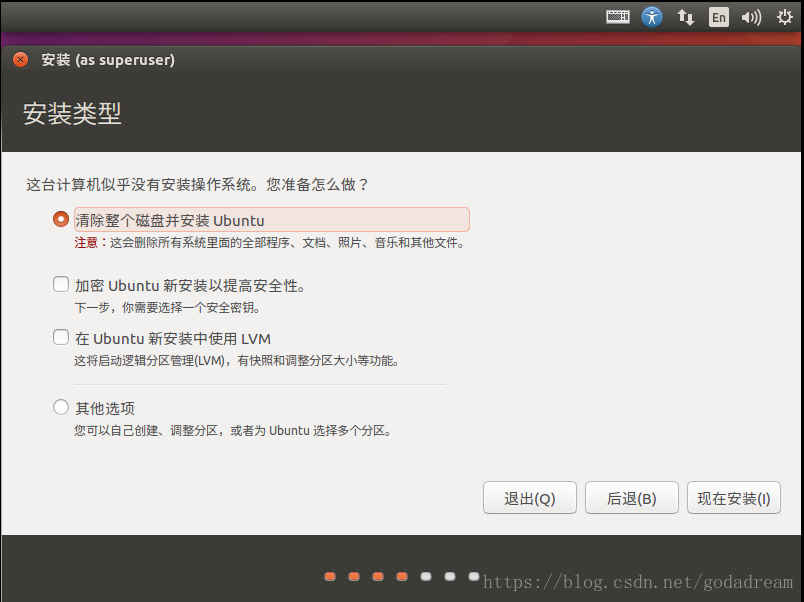
Task: Click the LVM description 这将启动逻辑分区管理(LVM)
Action: [237, 361]
